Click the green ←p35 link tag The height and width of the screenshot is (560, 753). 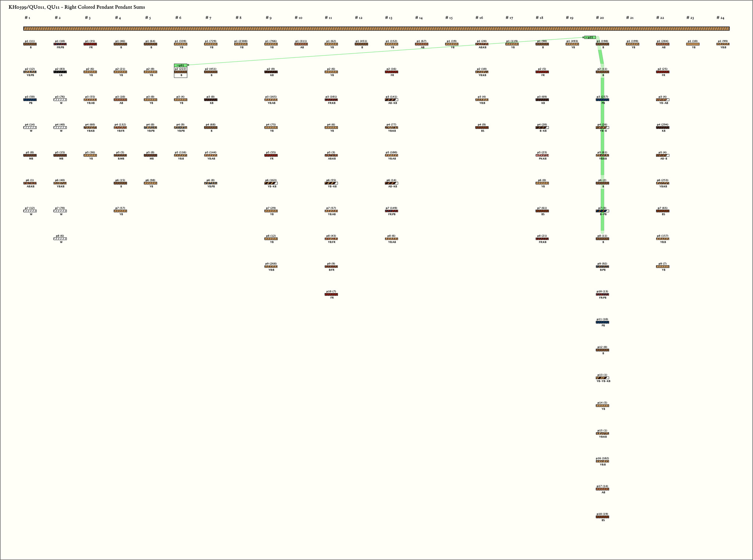coord(590,38)
